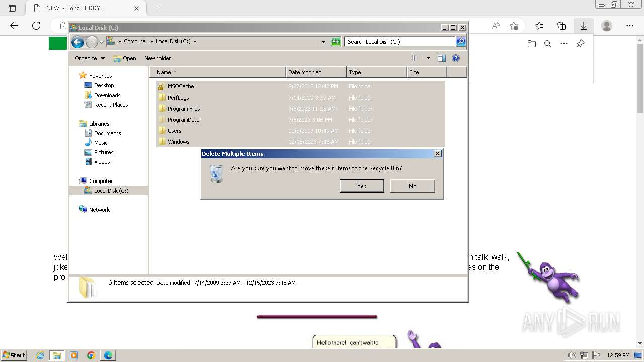This screenshot has width=644, height=362.
Task: Click the volume icon in the tray
Action: tap(572, 355)
